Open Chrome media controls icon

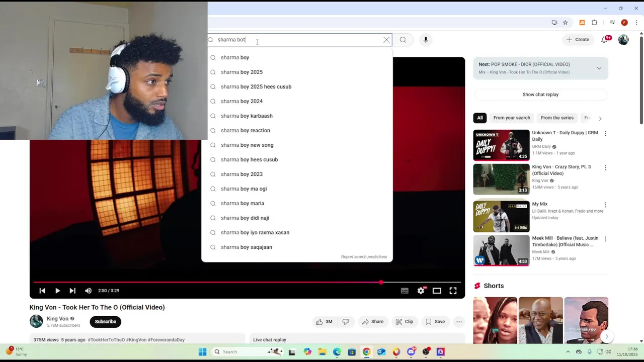click(x=612, y=23)
